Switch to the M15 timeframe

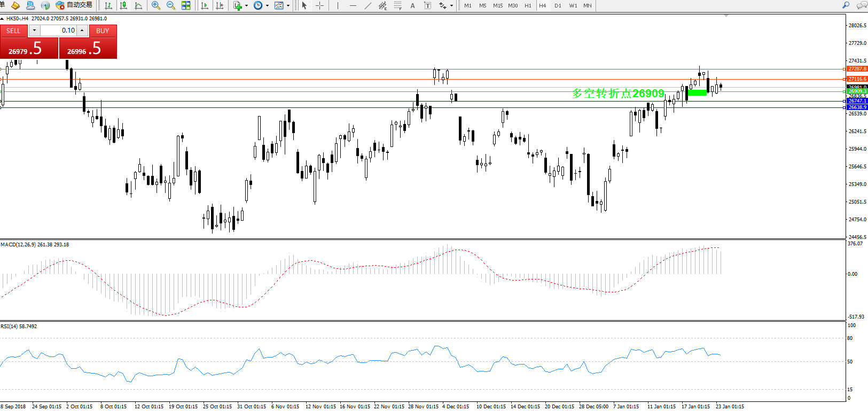click(x=497, y=5)
